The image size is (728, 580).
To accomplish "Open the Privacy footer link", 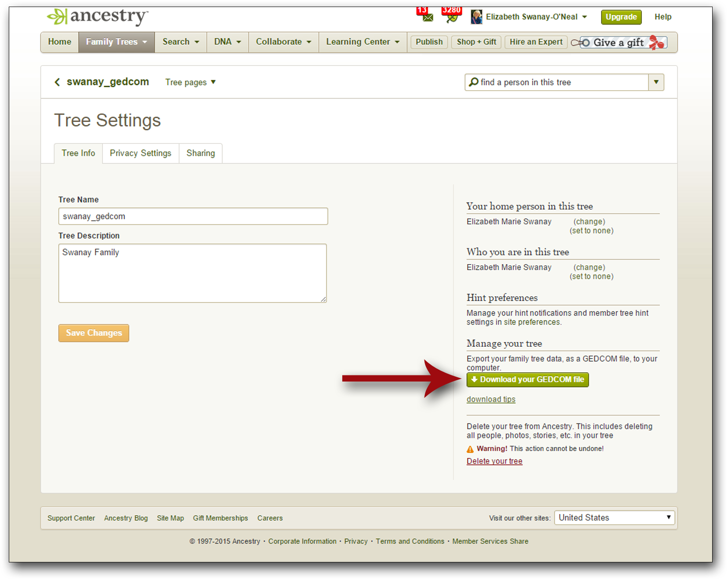I will point(356,541).
